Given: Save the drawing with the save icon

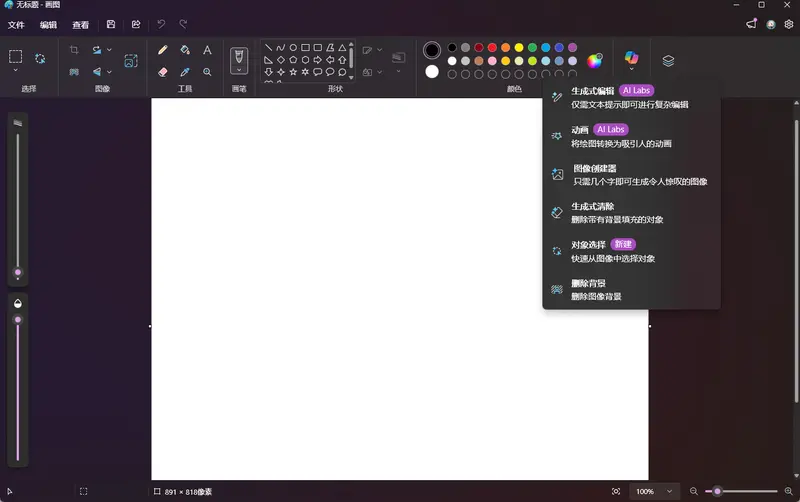Looking at the screenshot, I should (x=111, y=24).
